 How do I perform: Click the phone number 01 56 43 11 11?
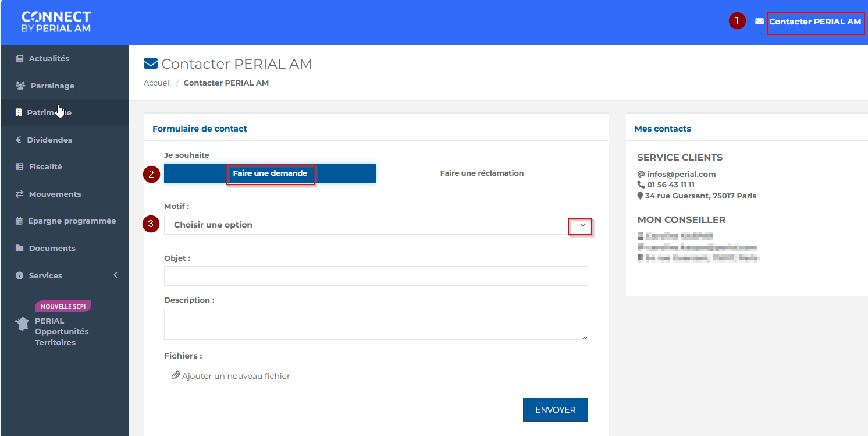click(671, 185)
